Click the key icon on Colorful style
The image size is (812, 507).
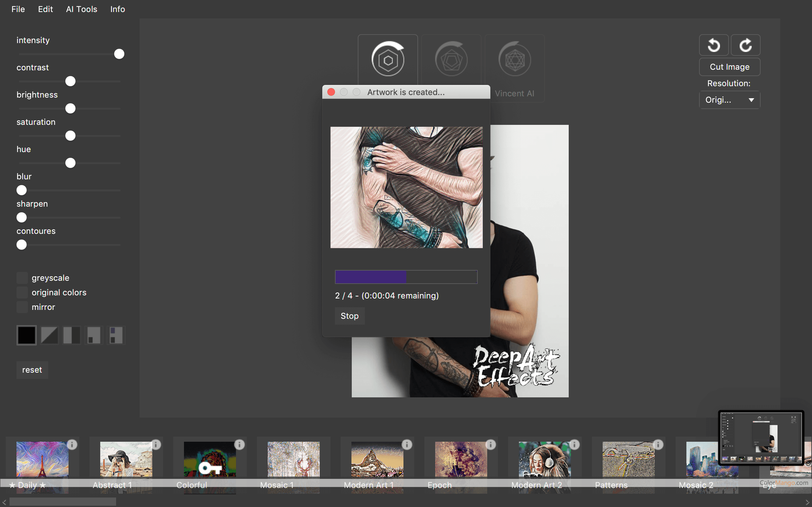click(210, 468)
